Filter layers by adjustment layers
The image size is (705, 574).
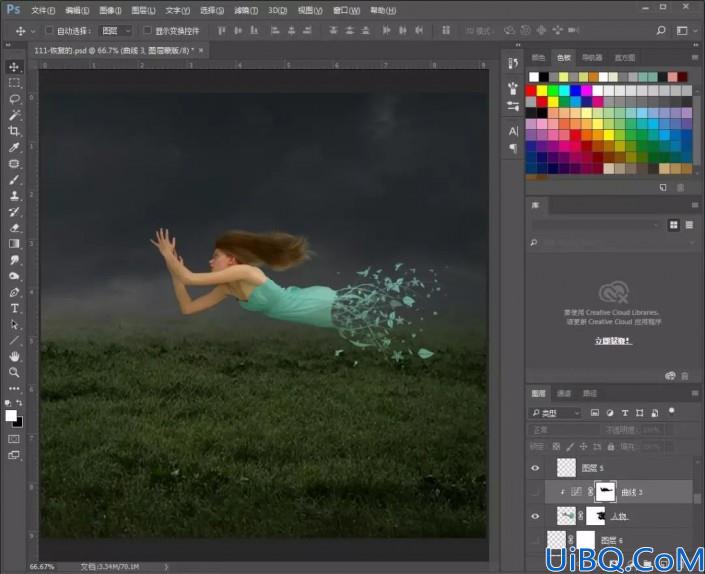pyautogui.click(x=610, y=413)
